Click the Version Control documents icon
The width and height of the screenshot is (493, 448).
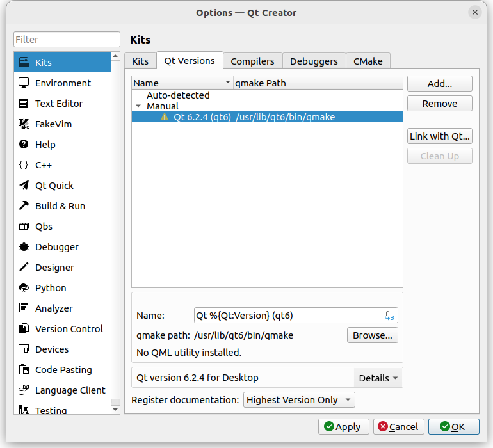(24, 328)
